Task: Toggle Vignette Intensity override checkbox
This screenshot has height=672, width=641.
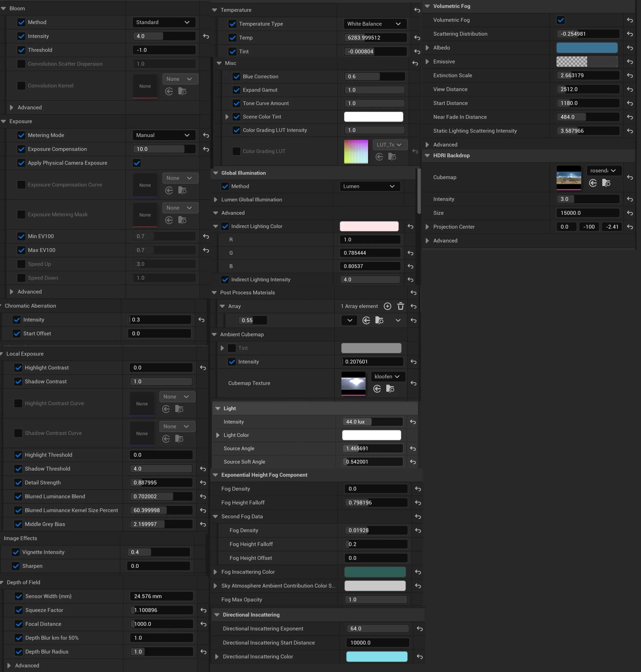Action: 16,552
